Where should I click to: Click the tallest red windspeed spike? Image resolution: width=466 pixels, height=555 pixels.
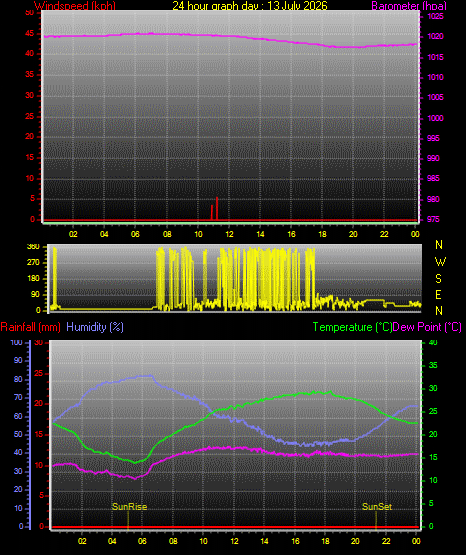(217, 208)
